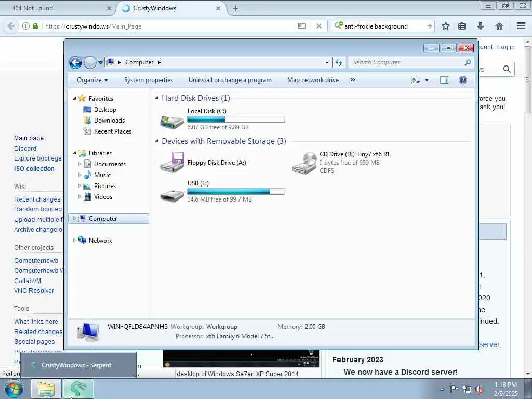
Task: Select the Local Disk (C:) drive icon
Action: click(x=172, y=121)
